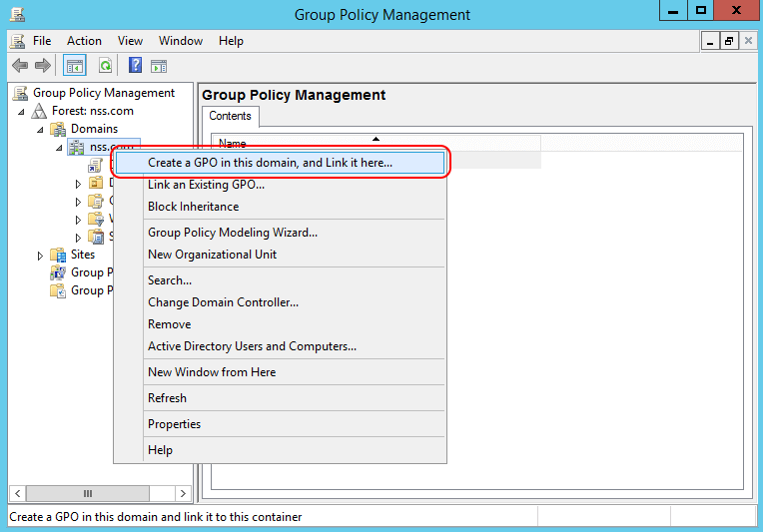Switch to the Contents tab

click(x=230, y=116)
